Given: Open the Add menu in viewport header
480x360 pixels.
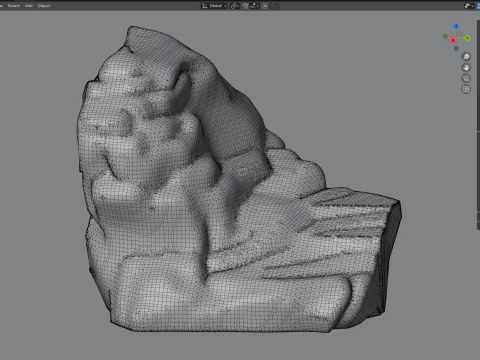Looking at the screenshot, I should tap(29, 6).
